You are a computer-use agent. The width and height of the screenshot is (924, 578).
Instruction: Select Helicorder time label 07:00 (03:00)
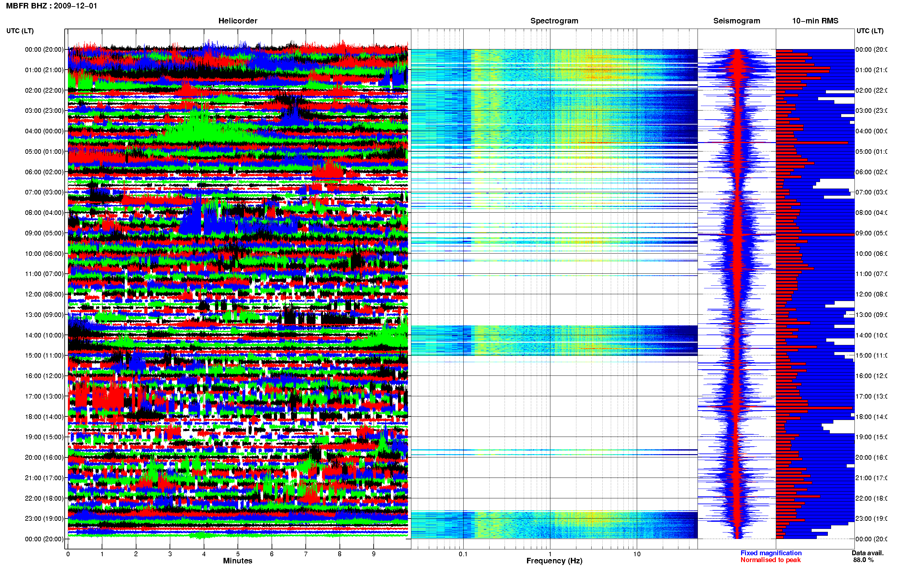click(44, 192)
